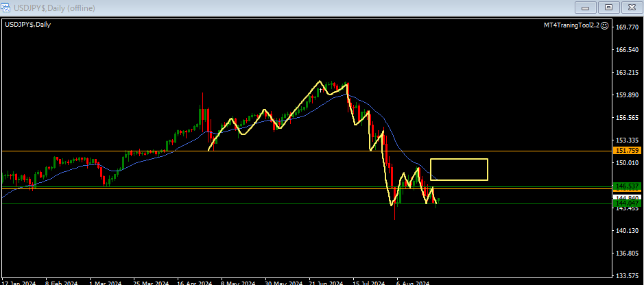Click the 1 Mar 2024 date marker
Image resolution: width=644 pixels, height=285 pixels.
tap(106, 282)
